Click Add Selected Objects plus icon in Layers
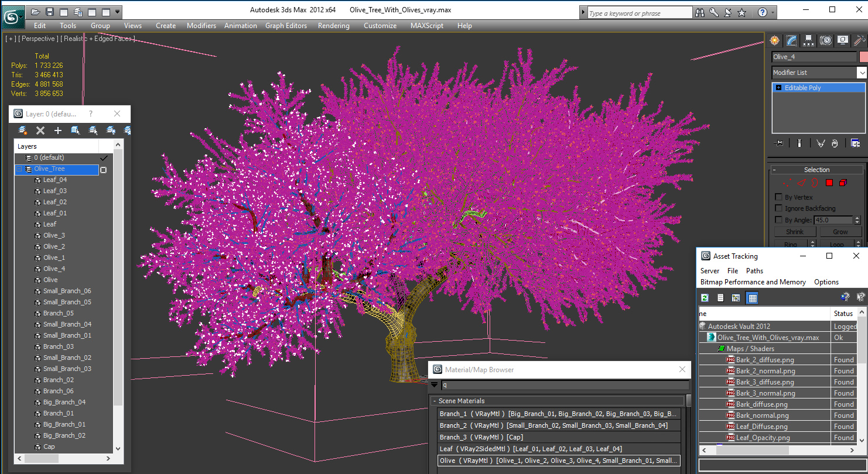This screenshot has height=474, width=868. coord(58,130)
